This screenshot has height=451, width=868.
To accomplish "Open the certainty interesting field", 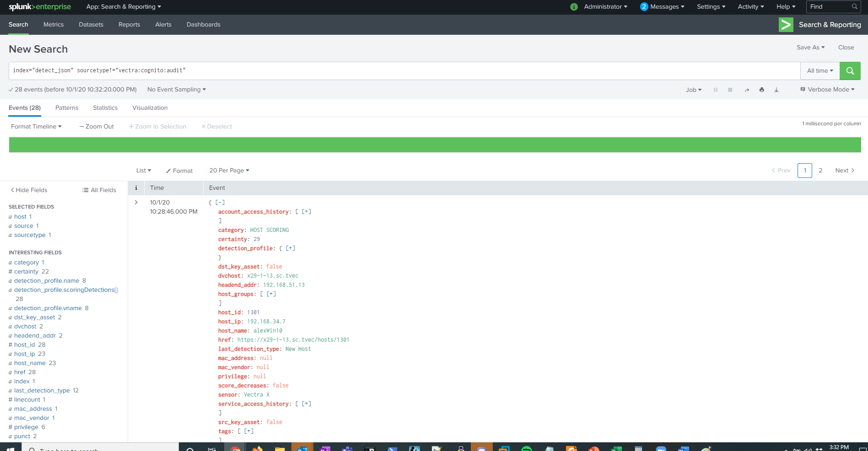I will (x=26, y=272).
